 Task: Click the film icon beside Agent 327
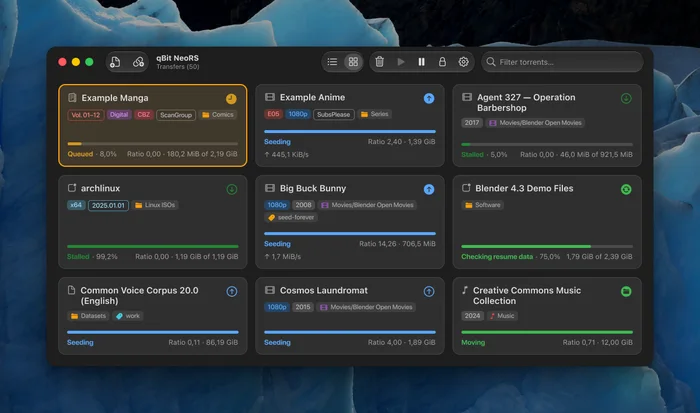coord(467,97)
